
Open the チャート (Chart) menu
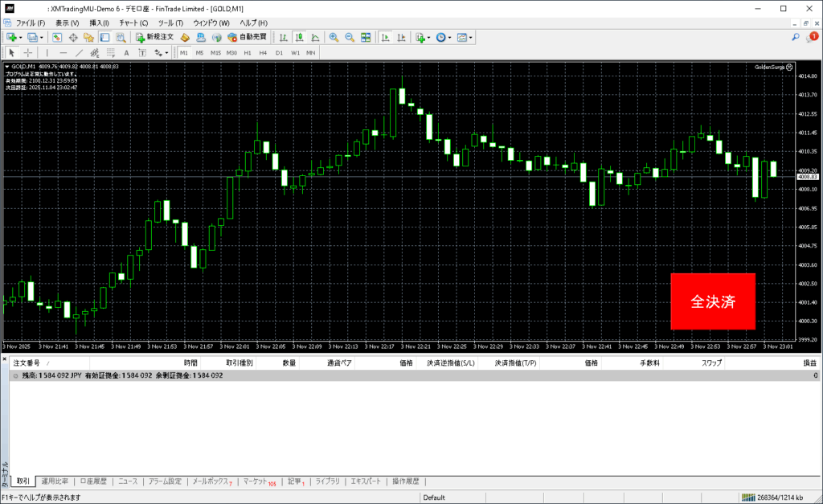133,23
